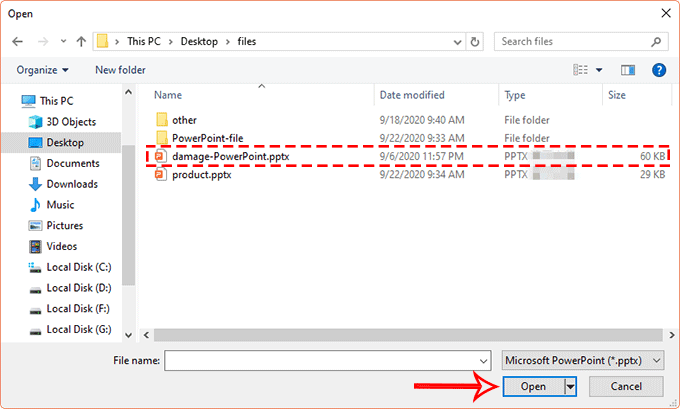Click the Videos filmstrip icon
The height and width of the screenshot is (409, 680).
[35, 246]
